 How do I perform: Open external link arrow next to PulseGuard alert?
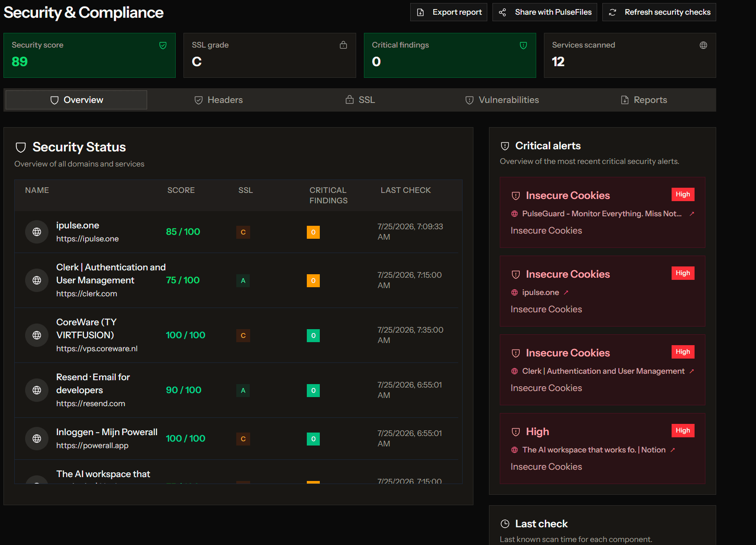[x=692, y=214]
